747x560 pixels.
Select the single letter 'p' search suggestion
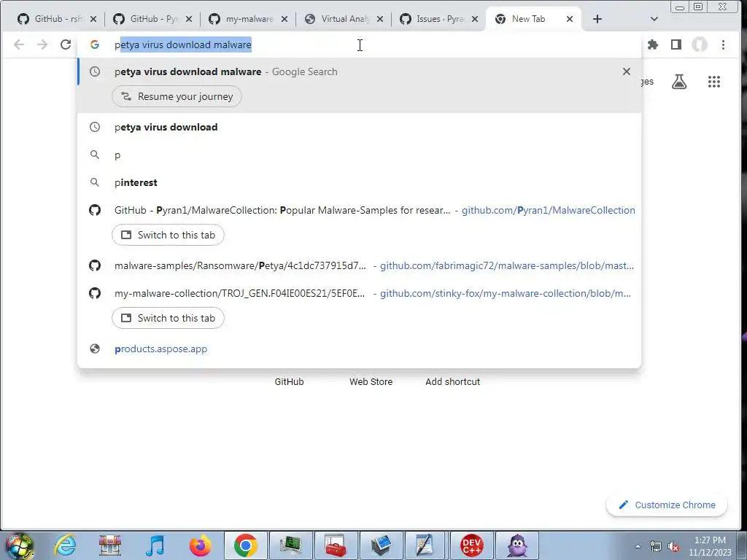click(359, 155)
